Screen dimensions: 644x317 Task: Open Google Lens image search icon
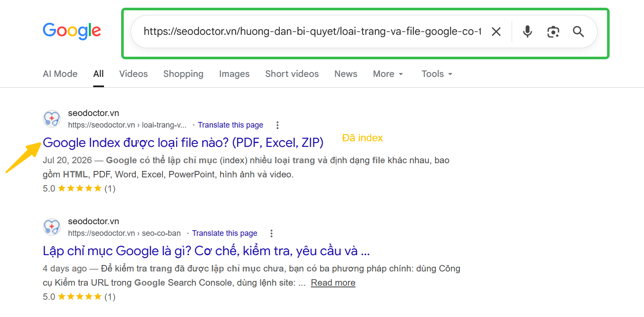(x=553, y=32)
